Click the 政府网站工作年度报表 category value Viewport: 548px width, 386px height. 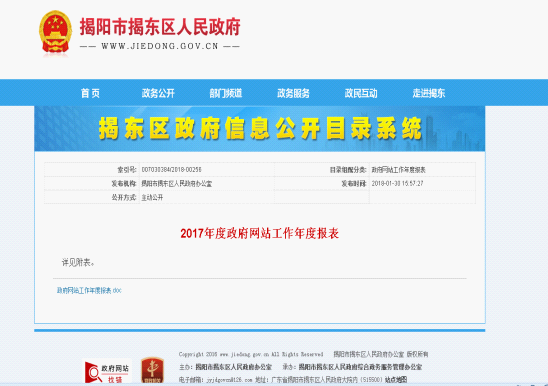(x=398, y=170)
